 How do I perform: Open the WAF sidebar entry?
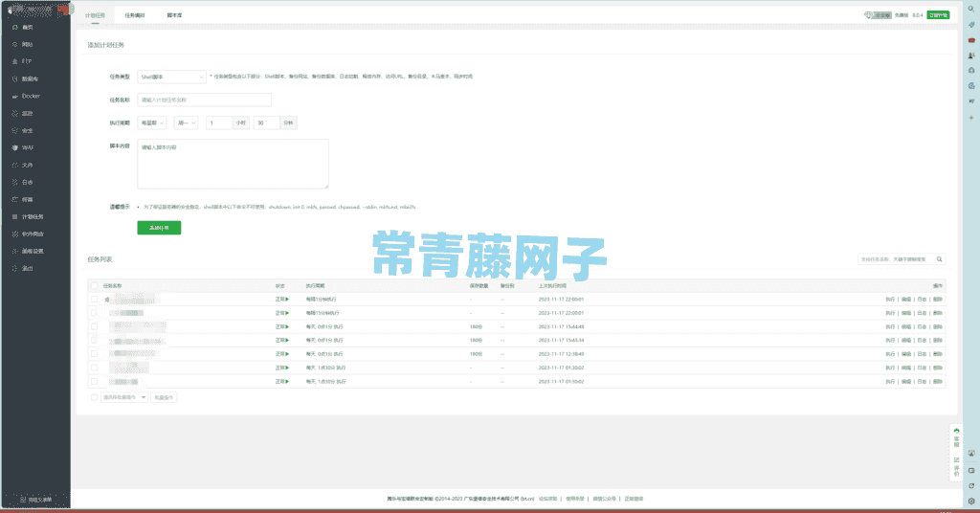click(x=28, y=148)
